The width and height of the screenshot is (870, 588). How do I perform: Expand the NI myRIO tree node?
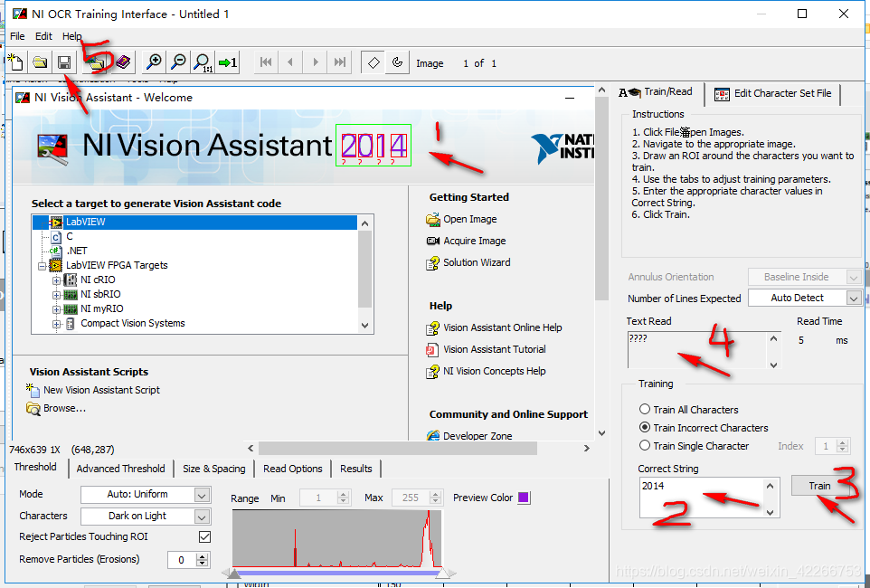57,309
